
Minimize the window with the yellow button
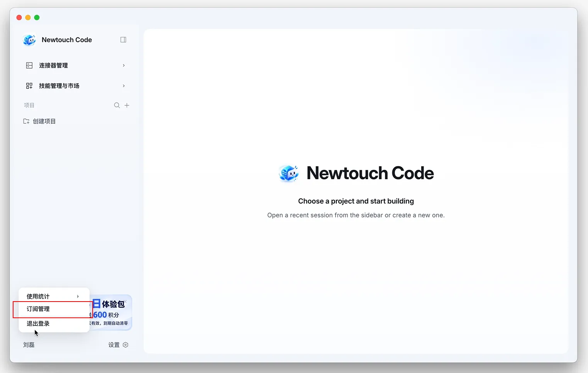pos(28,17)
